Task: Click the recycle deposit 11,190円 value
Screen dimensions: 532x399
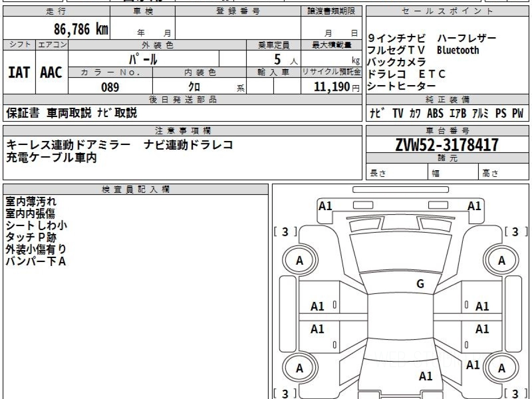Action: [332, 87]
